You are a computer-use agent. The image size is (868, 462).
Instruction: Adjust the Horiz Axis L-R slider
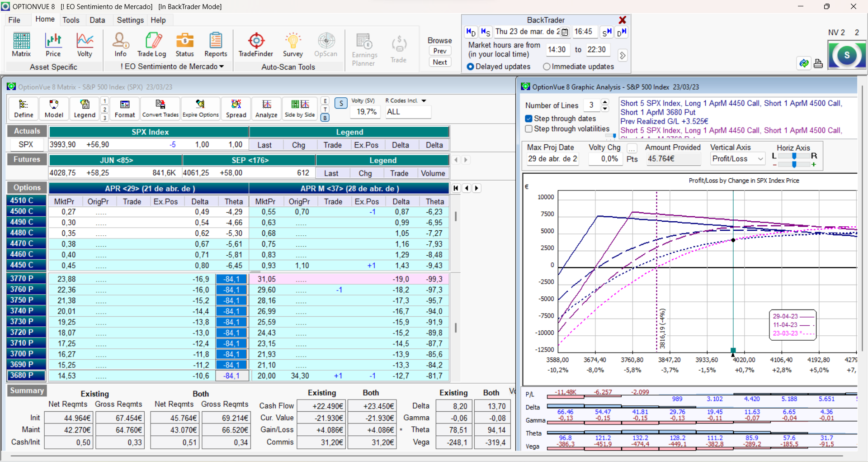[x=794, y=156]
